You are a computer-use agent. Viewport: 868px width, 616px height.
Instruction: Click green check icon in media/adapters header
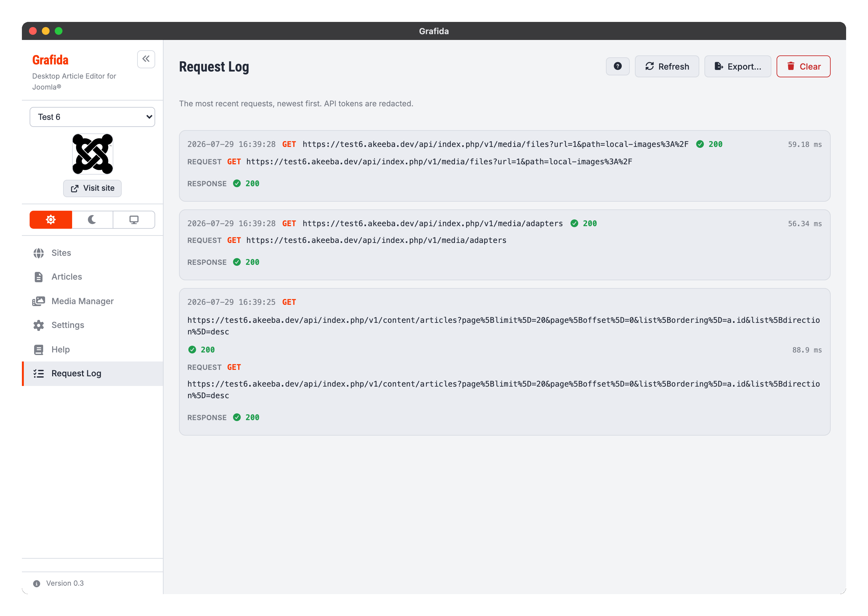[x=574, y=223]
